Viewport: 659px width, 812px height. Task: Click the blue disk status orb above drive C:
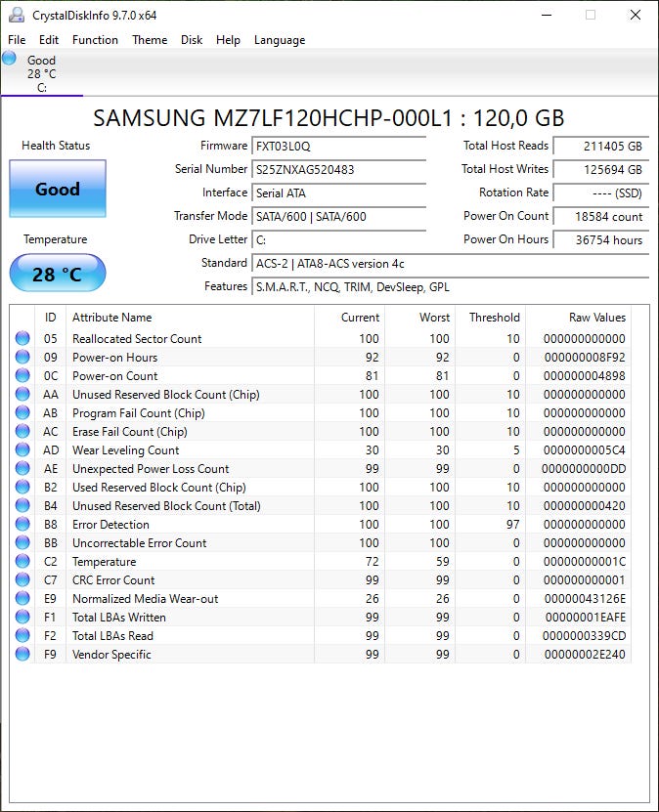tap(10, 59)
